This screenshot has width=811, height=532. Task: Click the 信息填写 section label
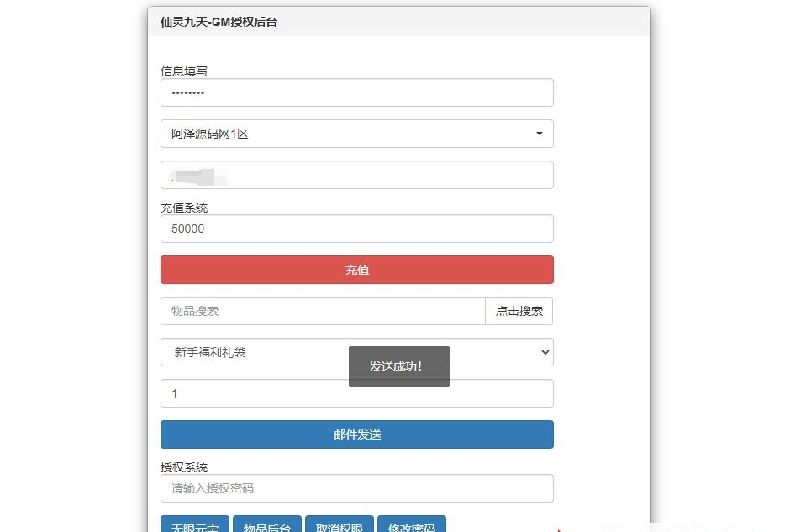point(184,71)
